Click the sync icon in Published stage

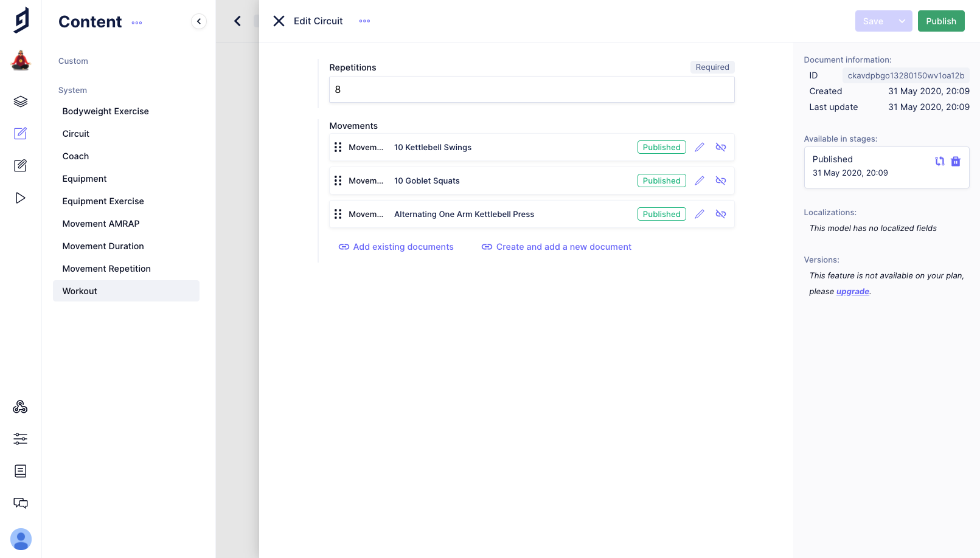pyautogui.click(x=940, y=161)
